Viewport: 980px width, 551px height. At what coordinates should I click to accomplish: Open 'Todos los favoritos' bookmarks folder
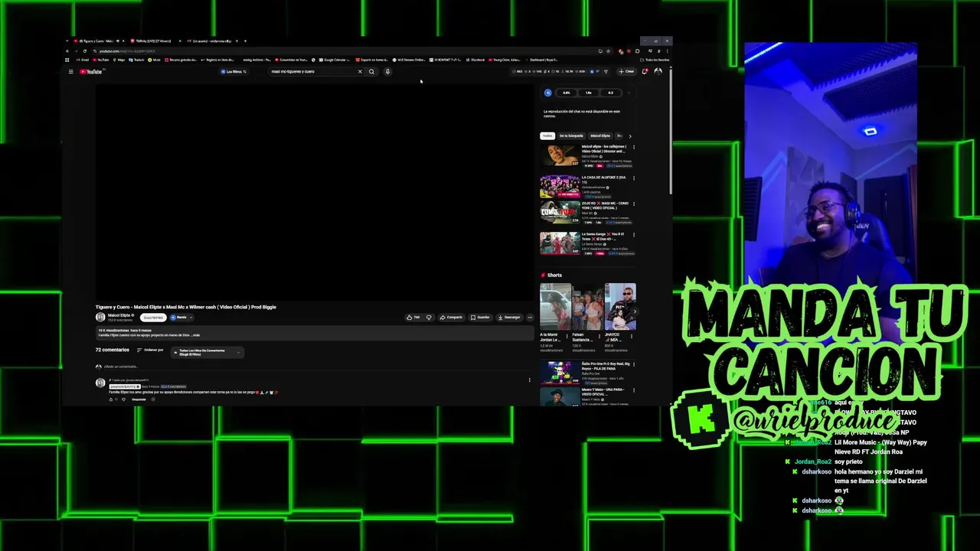[655, 60]
